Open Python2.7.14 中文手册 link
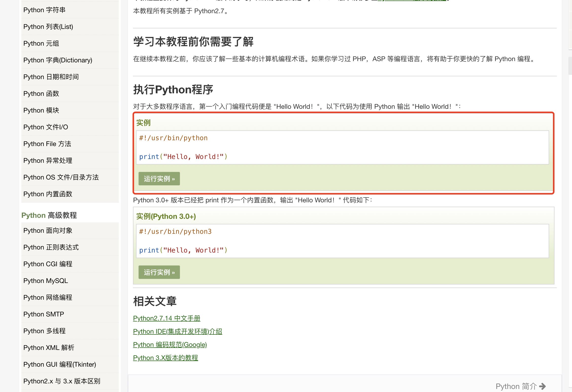Viewport: 572px width, 392px height. (166, 318)
